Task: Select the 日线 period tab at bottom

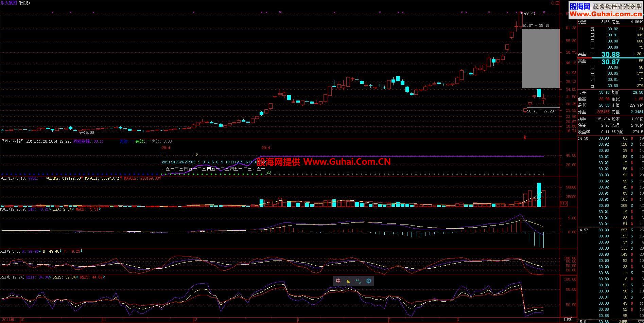Action: pyautogui.click(x=568, y=320)
